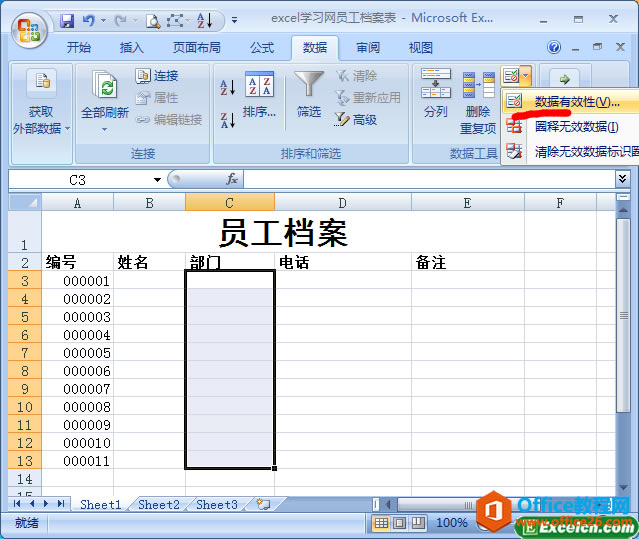Toggle the 筛选 filter funnel
Screen dimensions: 639x539
click(309, 95)
